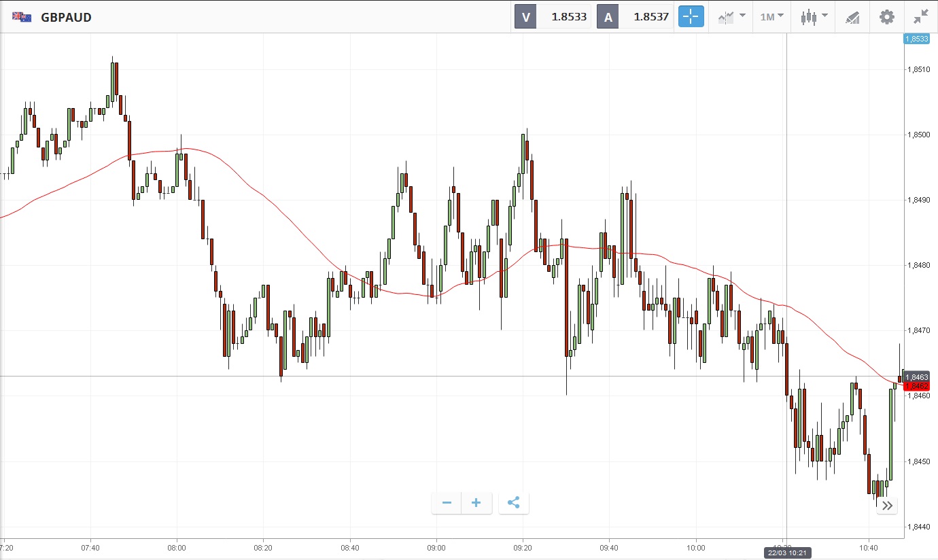Click the 1,8440 price axis label
This screenshot has width=938, height=560.
[x=918, y=527]
